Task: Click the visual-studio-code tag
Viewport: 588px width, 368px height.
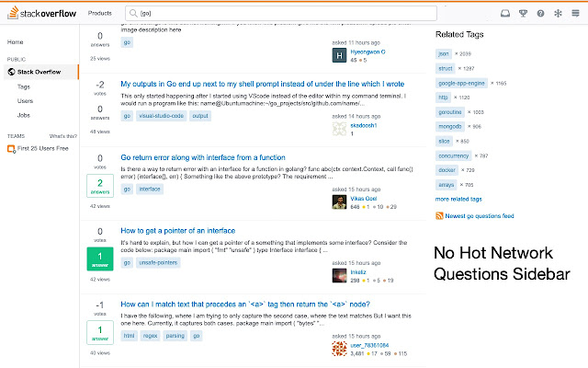Action: 162,116
